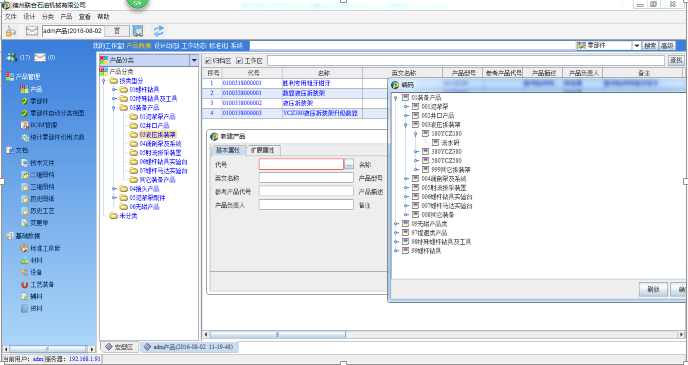Click the sidebar mail icon showing (0)
Viewport: 688px width, 365px height.
point(40,57)
